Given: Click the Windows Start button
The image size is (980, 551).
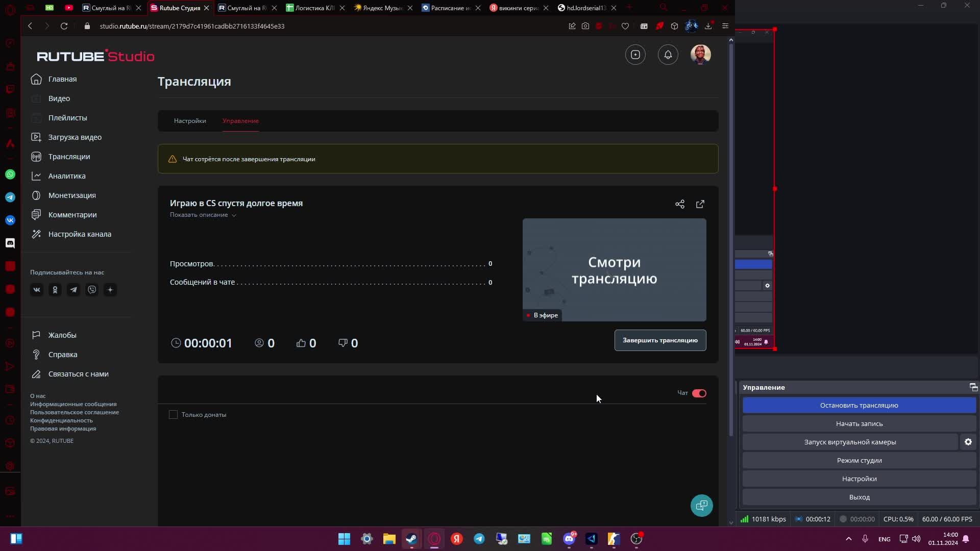Looking at the screenshot, I should pos(344,539).
